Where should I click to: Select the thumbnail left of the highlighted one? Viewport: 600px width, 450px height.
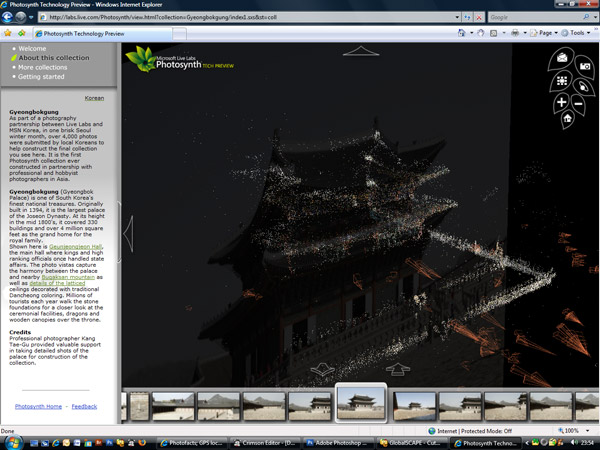click(310, 406)
